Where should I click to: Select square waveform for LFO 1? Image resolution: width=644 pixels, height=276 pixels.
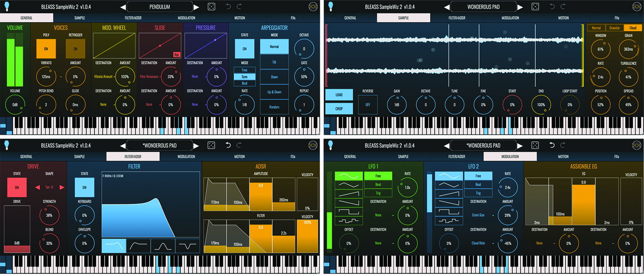pyautogui.click(x=349, y=212)
